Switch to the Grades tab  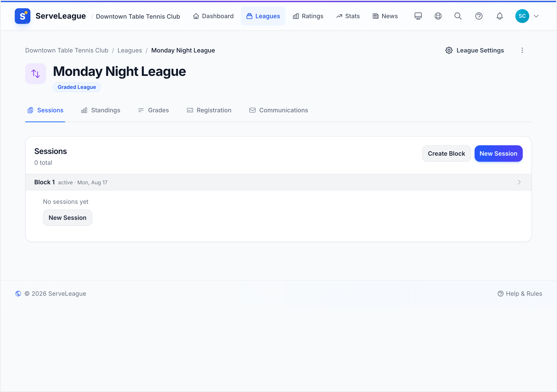154,110
